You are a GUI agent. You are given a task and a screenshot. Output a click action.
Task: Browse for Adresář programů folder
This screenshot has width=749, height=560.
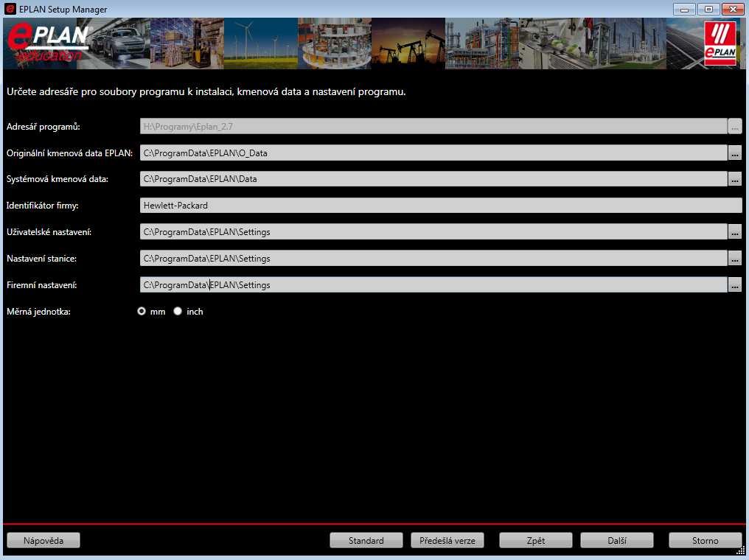(x=735, y=127)
